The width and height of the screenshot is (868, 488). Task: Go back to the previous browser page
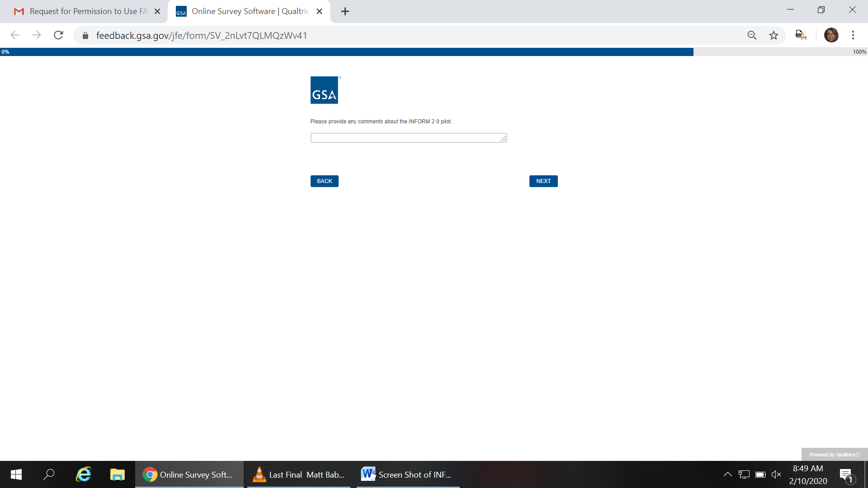[15, 35]
